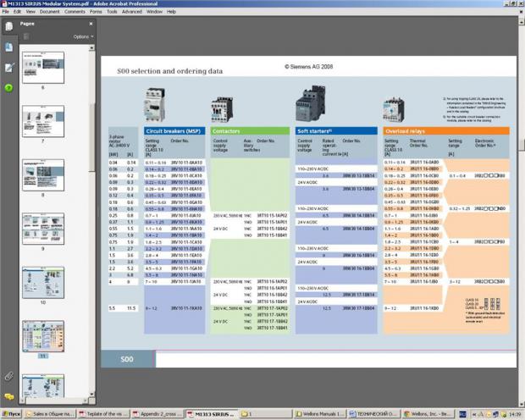The height and width of the screenshot is (420, 525).
Task: Click the Contactors column header
Action: pos(250,131)
